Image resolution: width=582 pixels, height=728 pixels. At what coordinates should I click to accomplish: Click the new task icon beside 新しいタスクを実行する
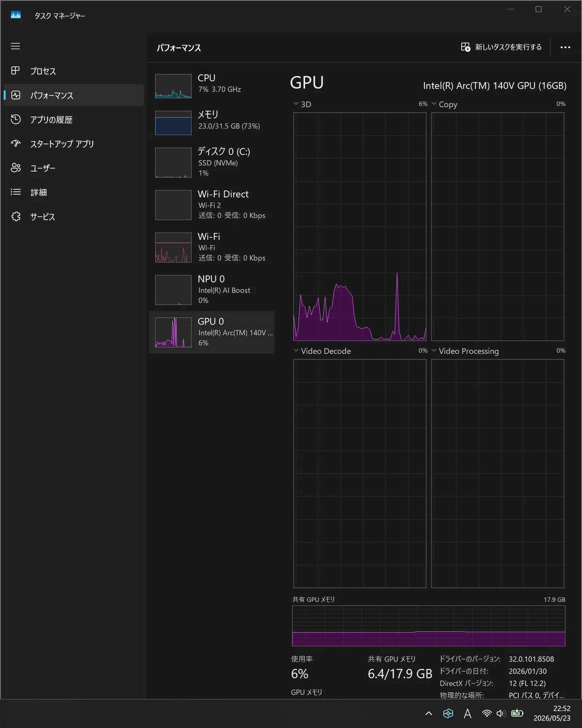pos(466,47)
